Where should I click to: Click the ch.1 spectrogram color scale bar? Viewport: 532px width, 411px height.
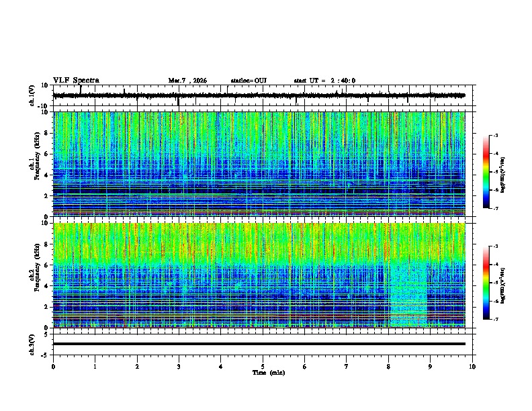[x=486, y=172]
